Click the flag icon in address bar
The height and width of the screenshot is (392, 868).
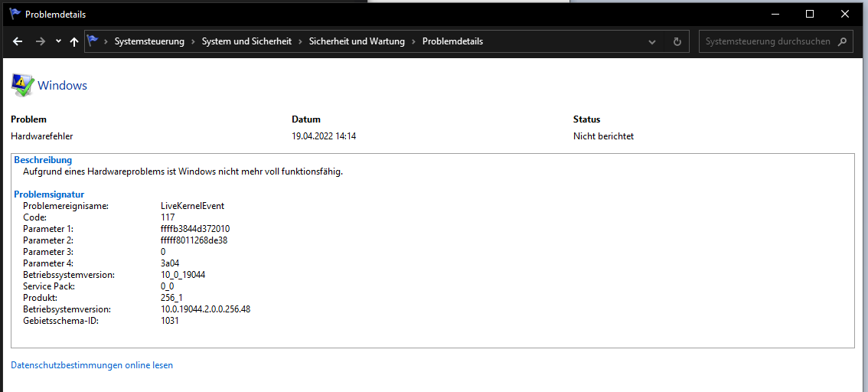tap(93, 41)
